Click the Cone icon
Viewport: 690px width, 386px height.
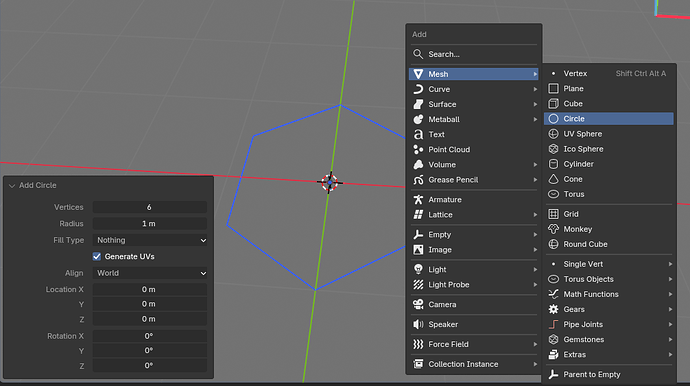(553, 179)
